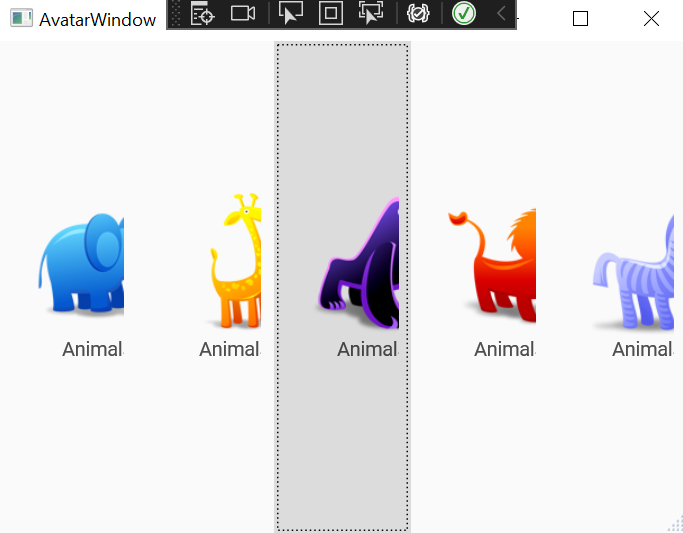683x533 pixels.
Task: Click the green Hot Reload checkmark
Action: 463,13
